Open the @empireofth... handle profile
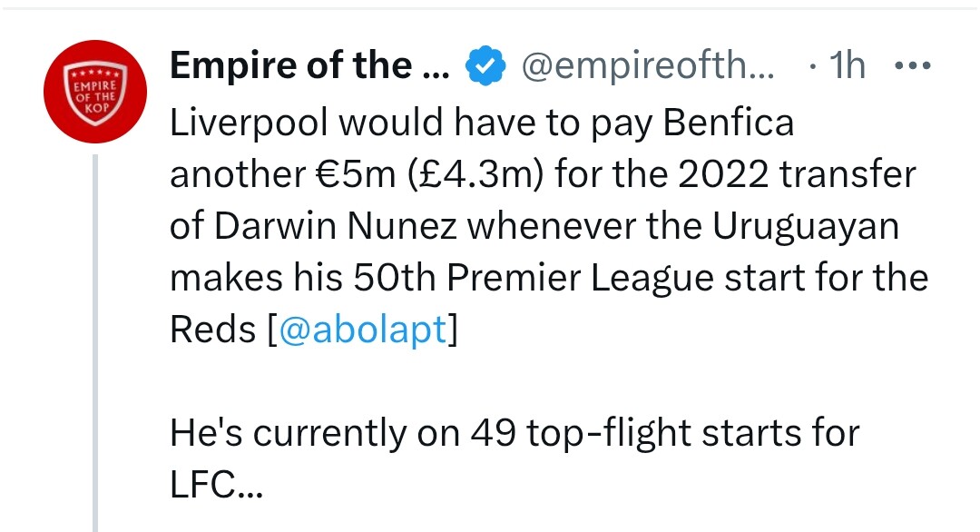The height and width of the screenshot is (532, 980). coord(648,65)
